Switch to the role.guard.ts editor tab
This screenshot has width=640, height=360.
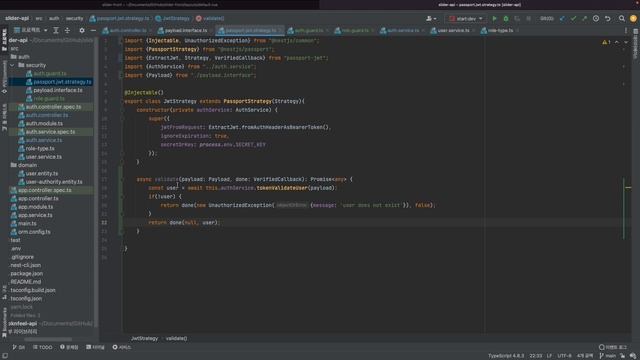click(x=354, y=30)
